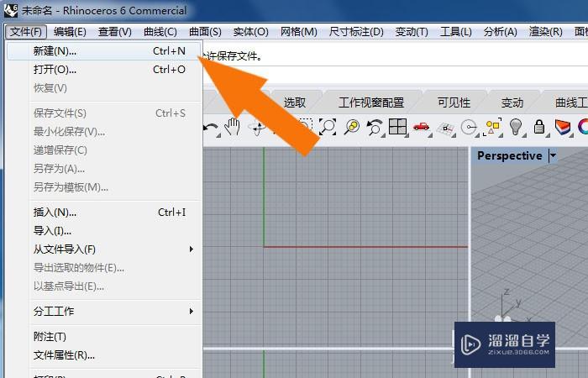588x378 pixels.
Task: Activate the Rotate View tool
Action: pos(257,128)
